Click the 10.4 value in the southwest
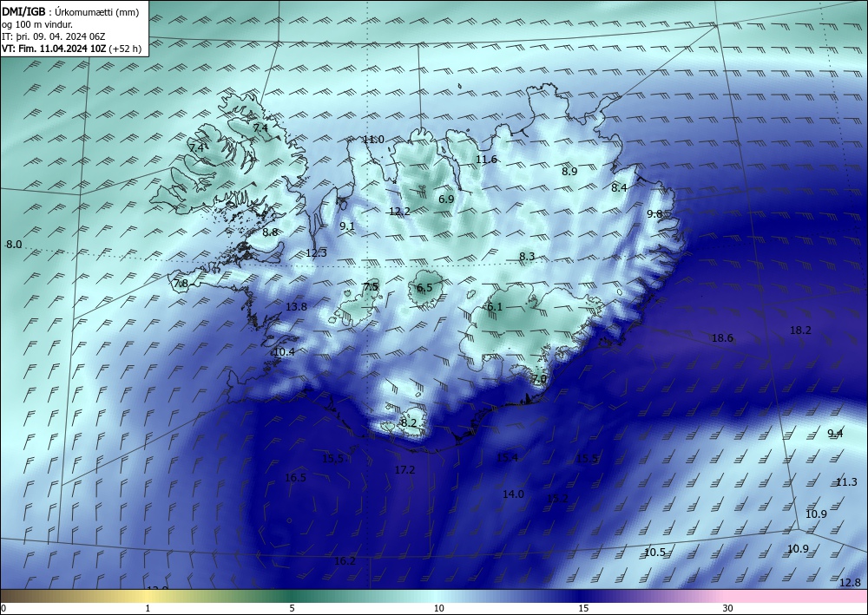 (284, 352)
